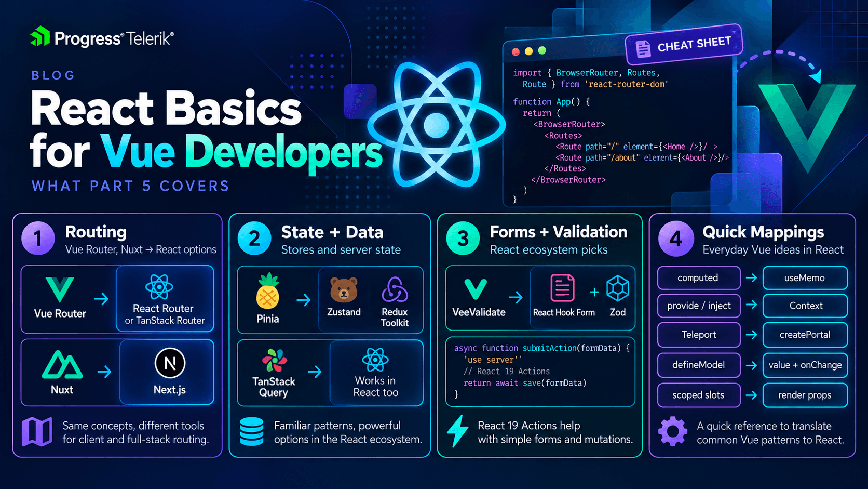
Task: Click the red dot in code window
Action: coord(516,52)
